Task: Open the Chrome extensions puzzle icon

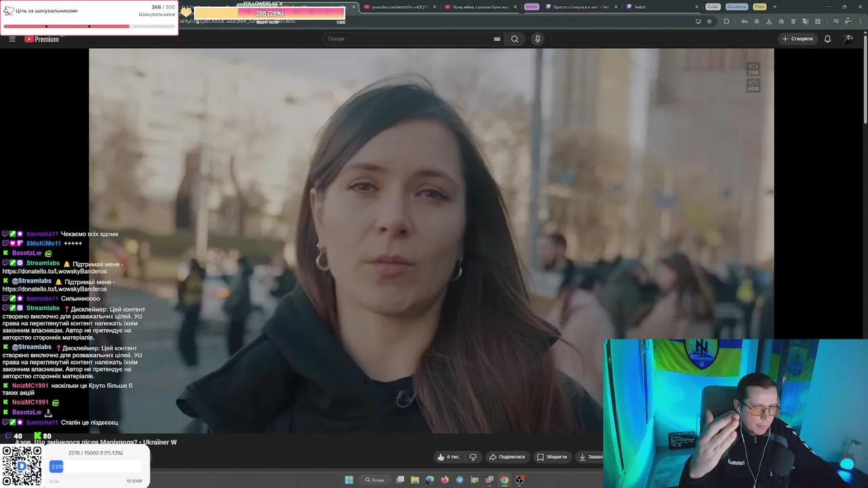Action: (726, 21)
